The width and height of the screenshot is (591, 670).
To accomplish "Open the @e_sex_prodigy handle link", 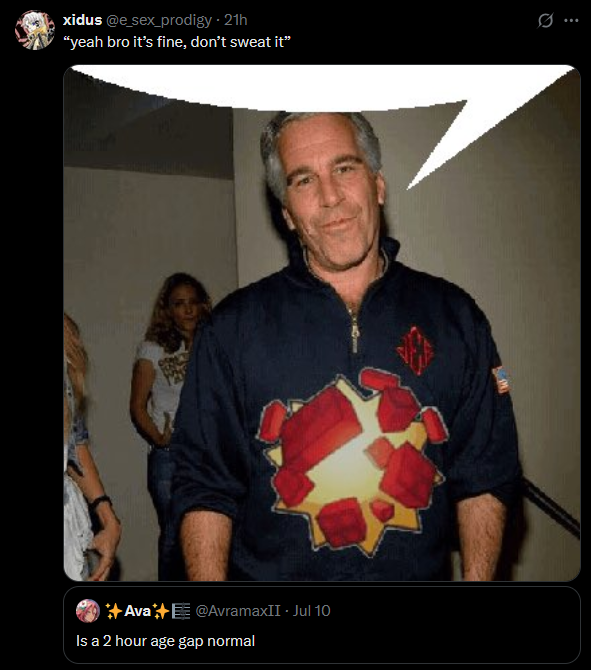I will 159,20.
